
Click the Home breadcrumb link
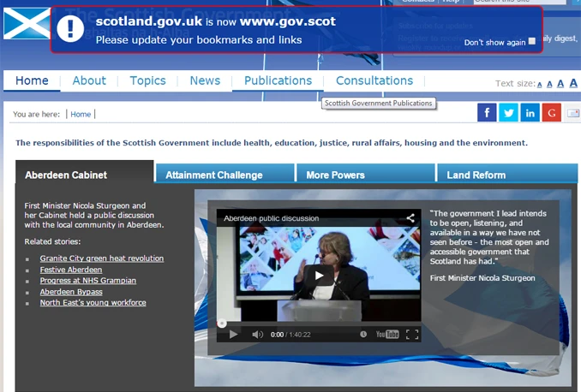(81, 114)
